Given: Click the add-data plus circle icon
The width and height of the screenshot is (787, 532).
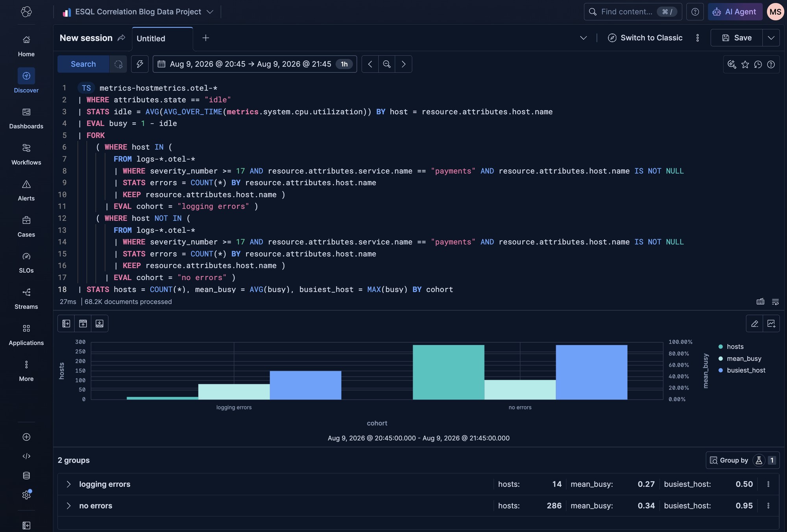Looking at the screenshot, I should (x=26, y=437).
